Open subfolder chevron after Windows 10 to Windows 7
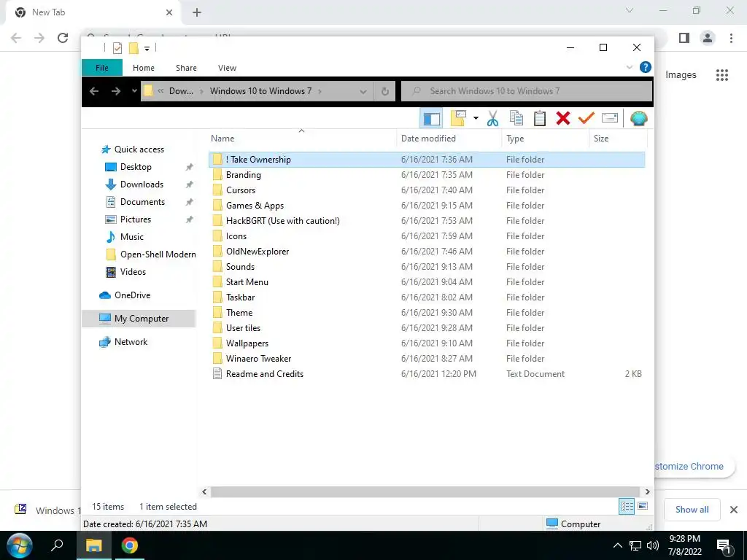Viewport: 747px width, 560px height. coord(320,91)
